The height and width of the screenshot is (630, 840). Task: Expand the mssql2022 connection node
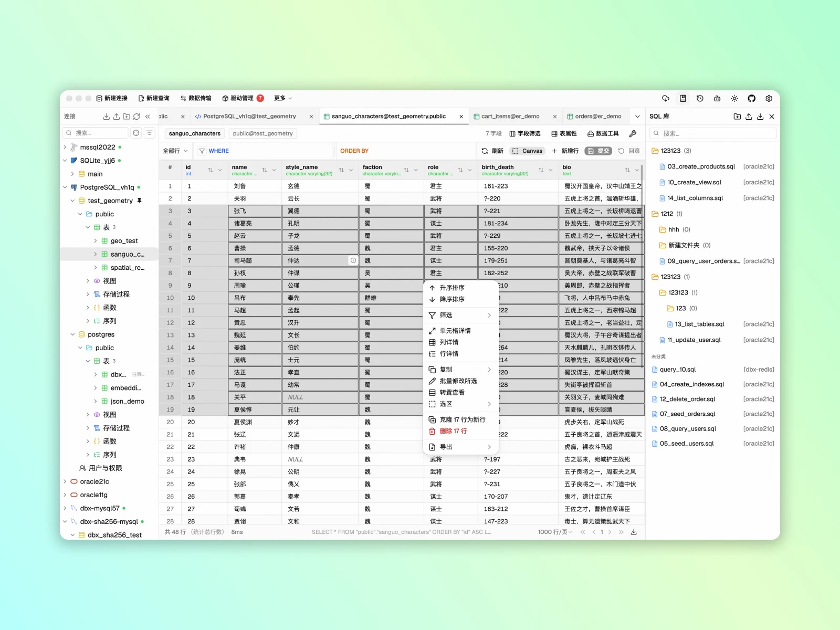coord(65,147)
